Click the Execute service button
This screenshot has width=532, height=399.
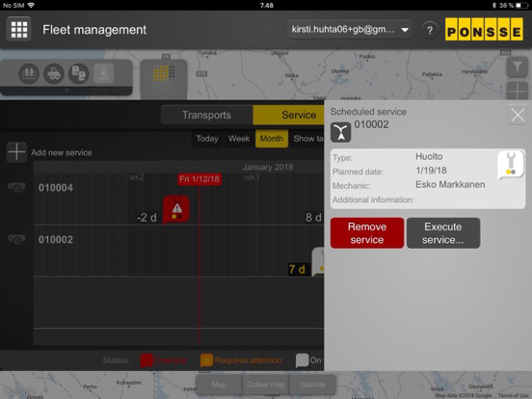443,233
